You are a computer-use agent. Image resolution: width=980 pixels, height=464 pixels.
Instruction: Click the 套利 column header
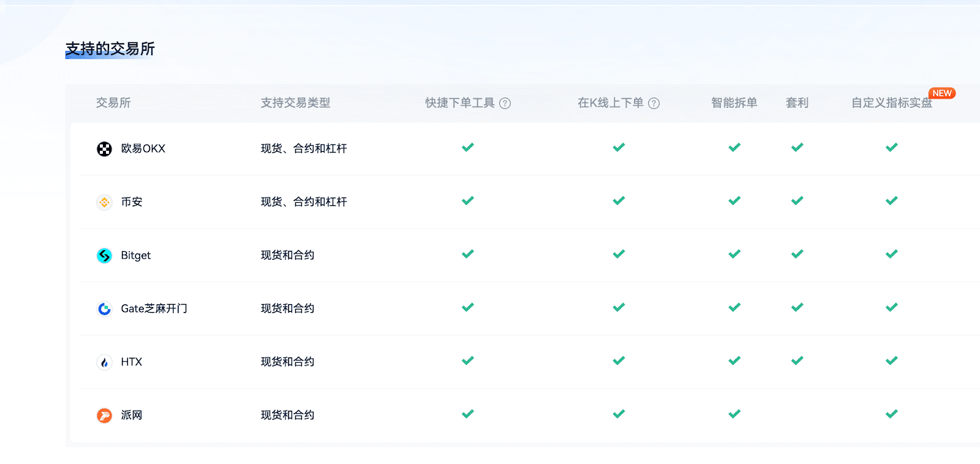pos(797,103)
